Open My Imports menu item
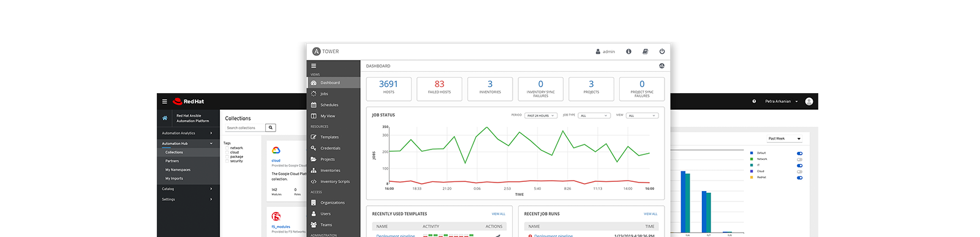980x237 pixels. (x=188, y=178)
